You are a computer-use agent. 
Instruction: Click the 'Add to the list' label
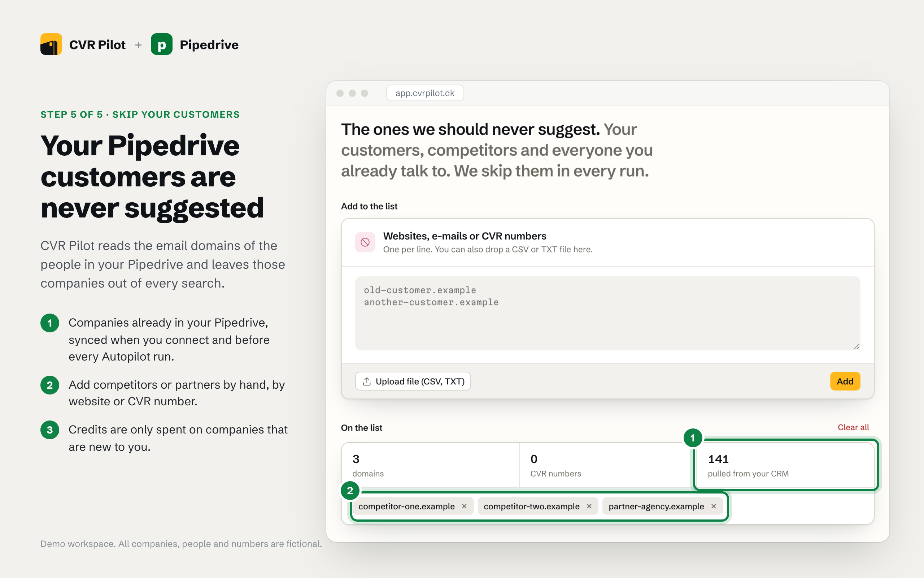pyautogui.click(x=369, y=206)
